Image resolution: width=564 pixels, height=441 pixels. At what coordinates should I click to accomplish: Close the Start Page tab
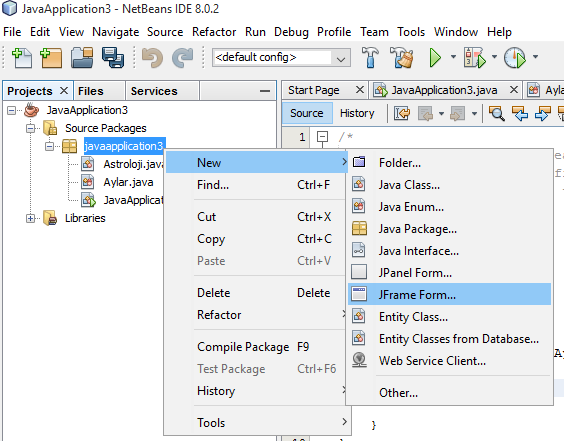[x=360, y=90]
